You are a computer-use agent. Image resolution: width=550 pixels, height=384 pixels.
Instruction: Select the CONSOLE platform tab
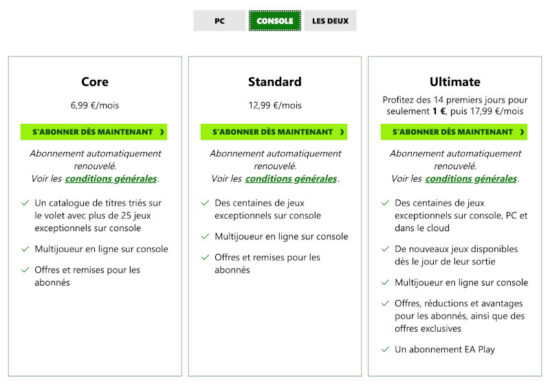tap(275, 21)
